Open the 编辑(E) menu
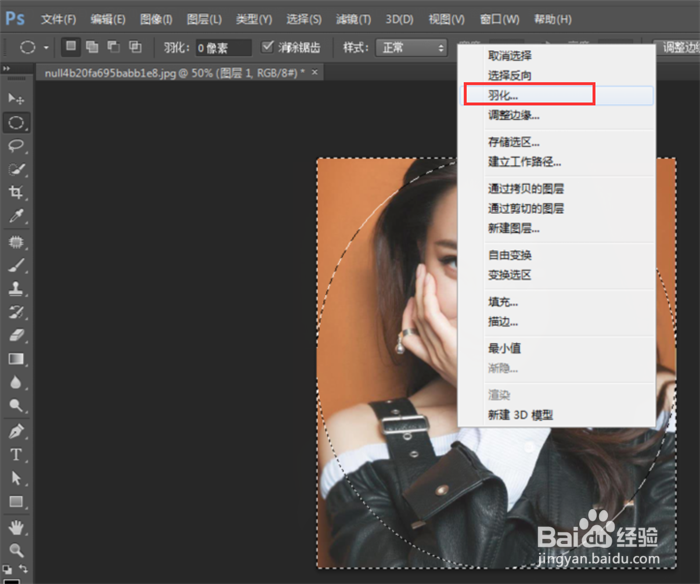This screenshot has height=584, width=700. (x=108, y=19)
